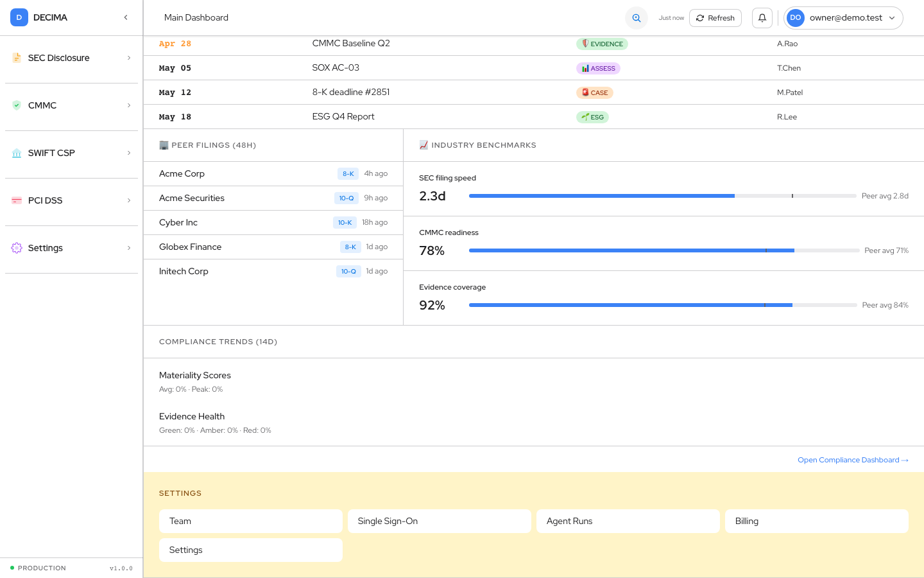Select PCI DSS in the sidebar

[71, 200]
